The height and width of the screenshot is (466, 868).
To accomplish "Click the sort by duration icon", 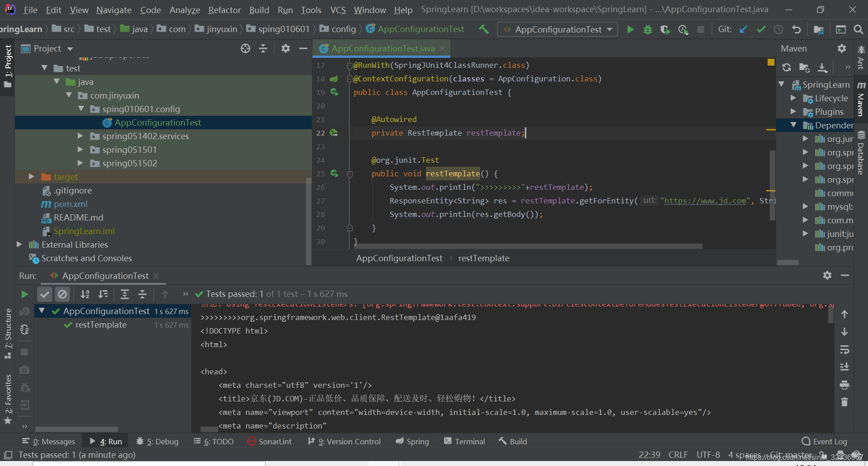I will coord(103,294).
